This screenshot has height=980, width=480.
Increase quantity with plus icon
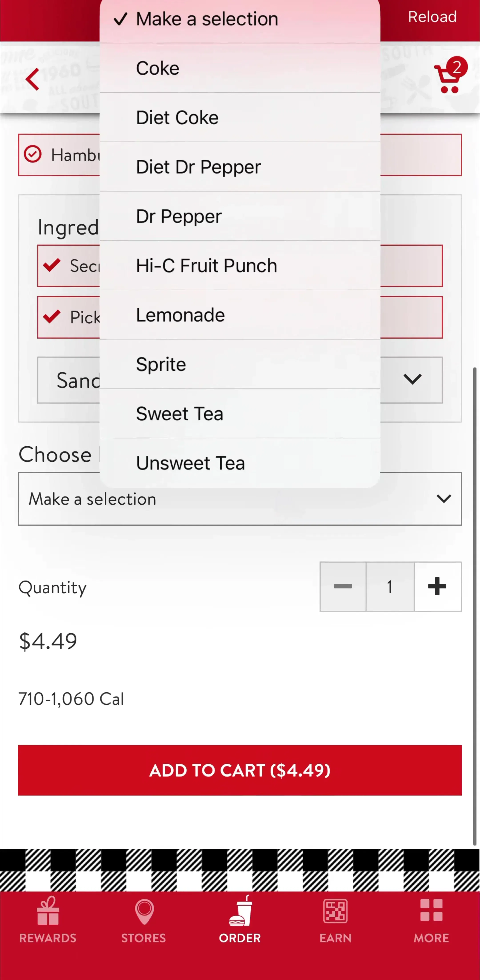[437, 587]
